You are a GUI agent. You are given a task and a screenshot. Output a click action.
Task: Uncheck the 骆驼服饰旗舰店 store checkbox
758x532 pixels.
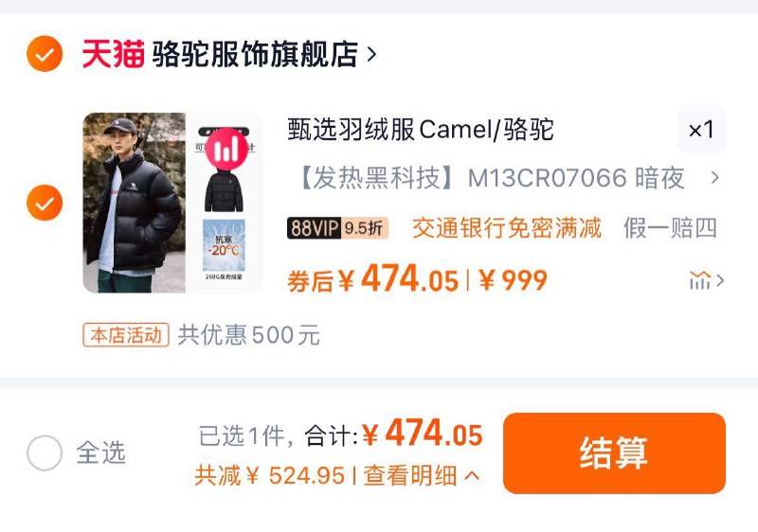pyautogui.click(x=45, y=54)
